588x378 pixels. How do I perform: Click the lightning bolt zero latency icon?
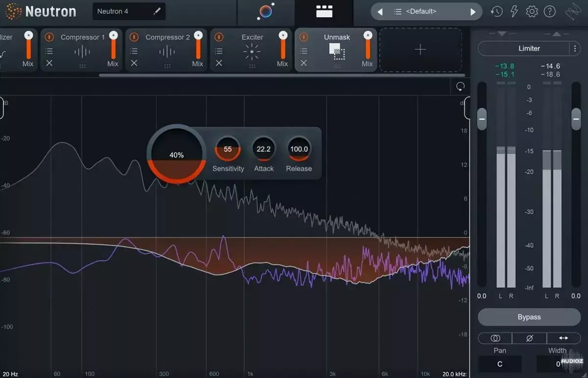click(x=514, y=11)
